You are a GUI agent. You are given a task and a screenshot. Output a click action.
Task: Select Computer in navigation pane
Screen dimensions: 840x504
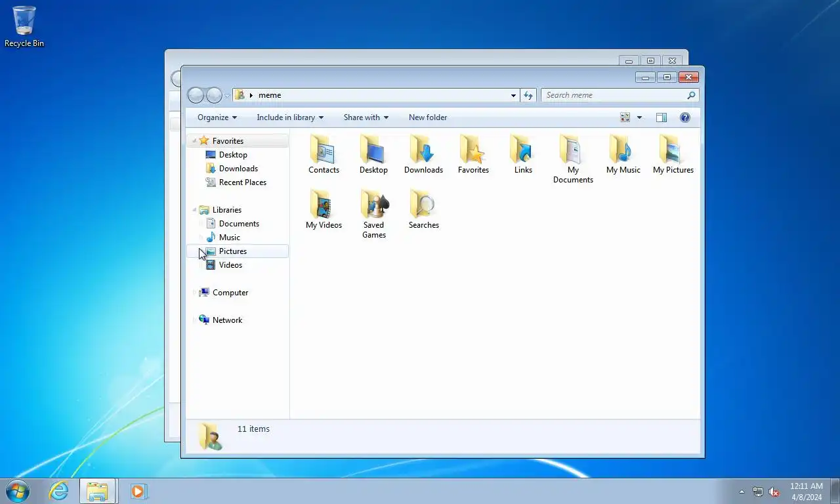coord(230,293)
